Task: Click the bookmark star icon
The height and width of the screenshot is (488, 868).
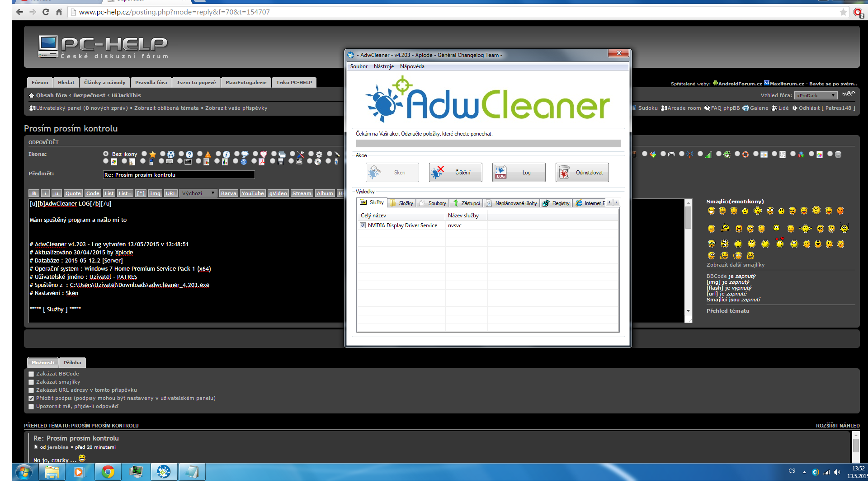Action: [843, 12]
